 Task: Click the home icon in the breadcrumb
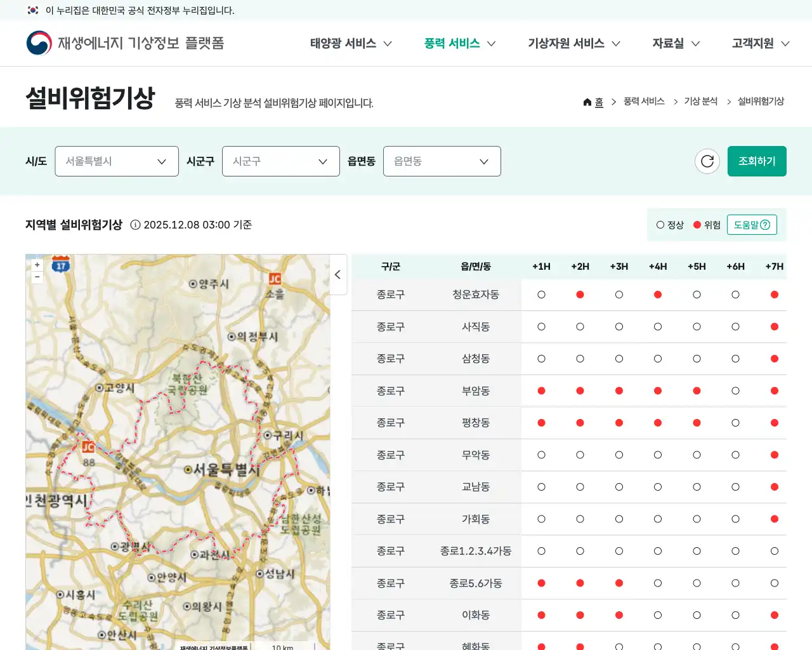[x=587, y=102]
